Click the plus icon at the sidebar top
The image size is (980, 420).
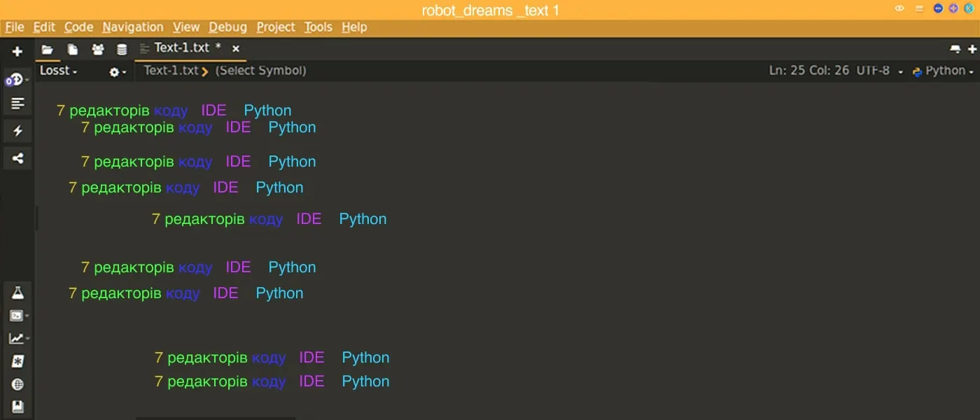[17, 50]
